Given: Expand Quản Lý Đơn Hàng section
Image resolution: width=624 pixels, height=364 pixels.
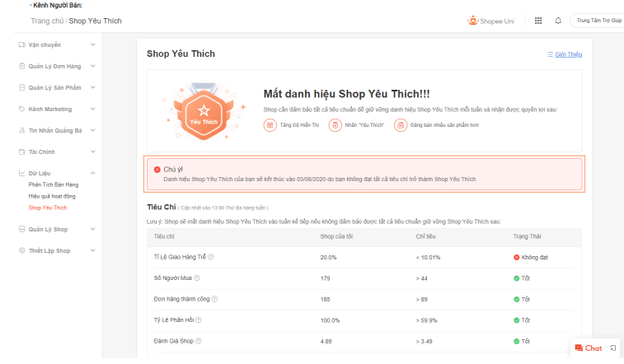Looking at the screenshot, I should [x=92, y=66].
